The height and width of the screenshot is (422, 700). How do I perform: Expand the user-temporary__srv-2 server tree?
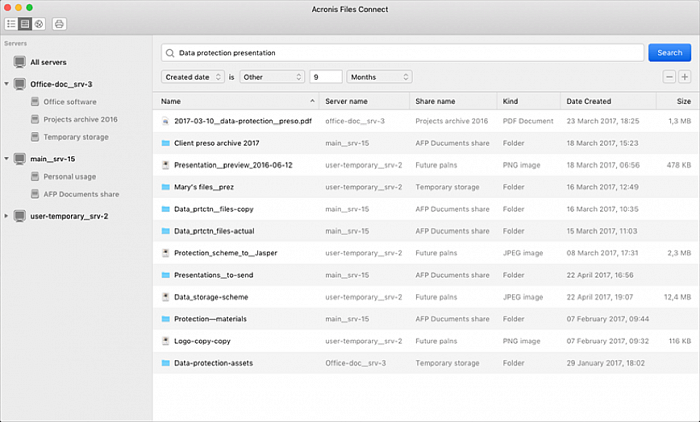click(6, 216)
